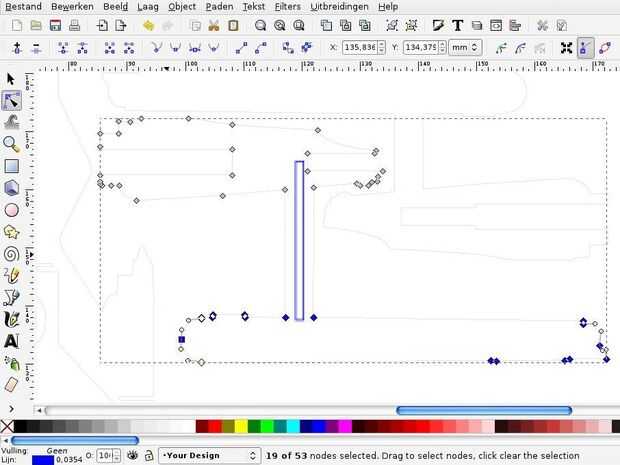
Task: Open XML editor icon
Action: click(496, 26)
